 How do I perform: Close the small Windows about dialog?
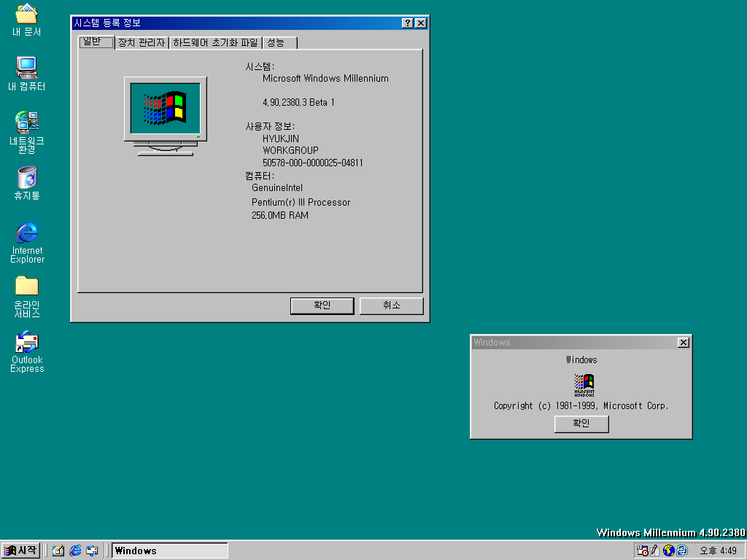coord(683,343)
